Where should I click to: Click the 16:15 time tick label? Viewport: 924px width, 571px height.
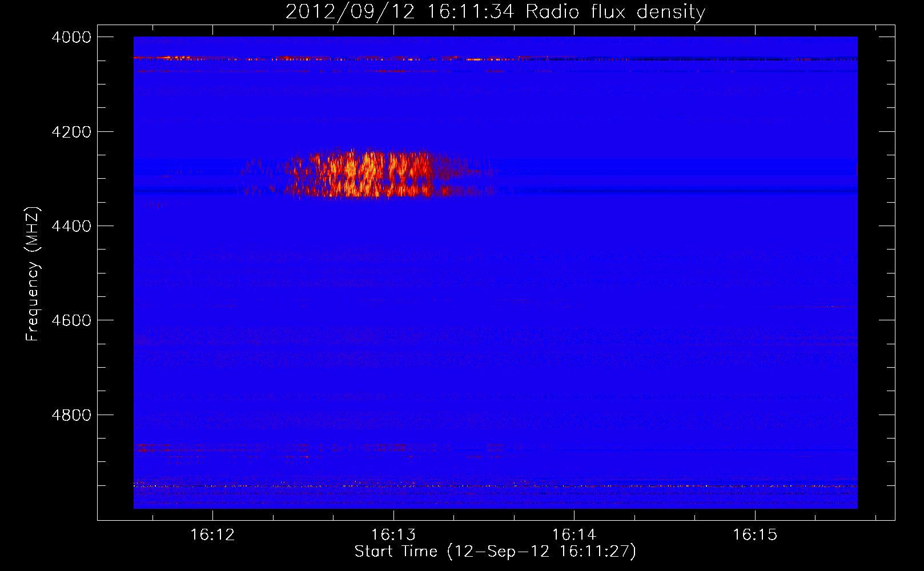pyautogui.click(x=755, y=535)
